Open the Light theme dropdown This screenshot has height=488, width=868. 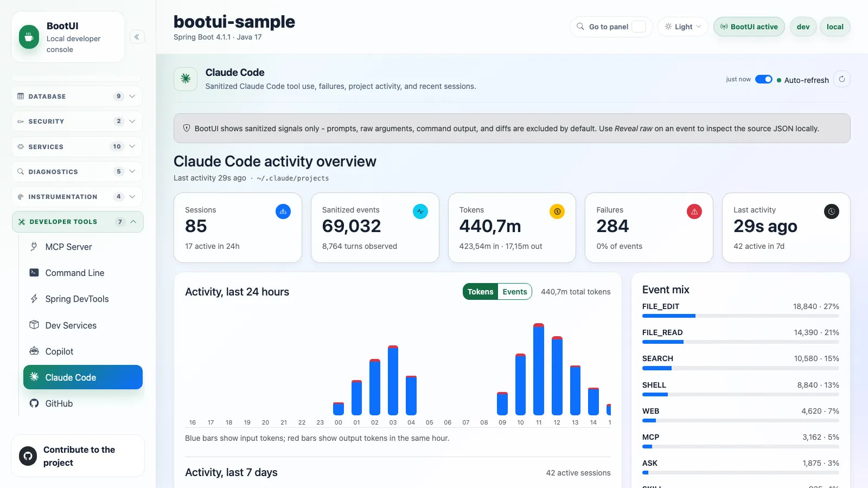[x=683, y=27]
